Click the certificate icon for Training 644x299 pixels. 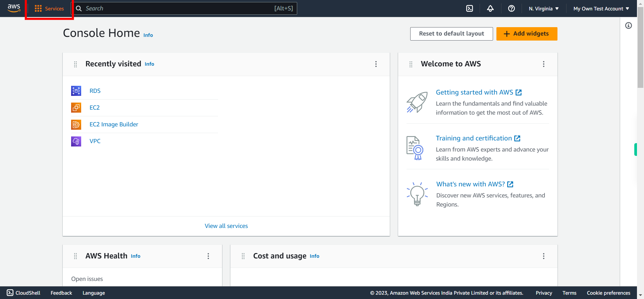[x=415, y=148]
